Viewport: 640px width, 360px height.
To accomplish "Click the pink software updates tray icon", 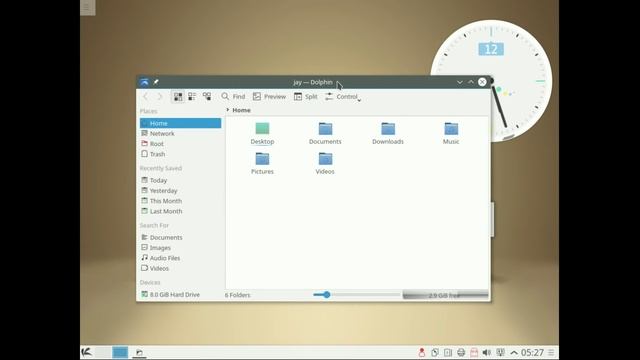I will tap(474, 352).
